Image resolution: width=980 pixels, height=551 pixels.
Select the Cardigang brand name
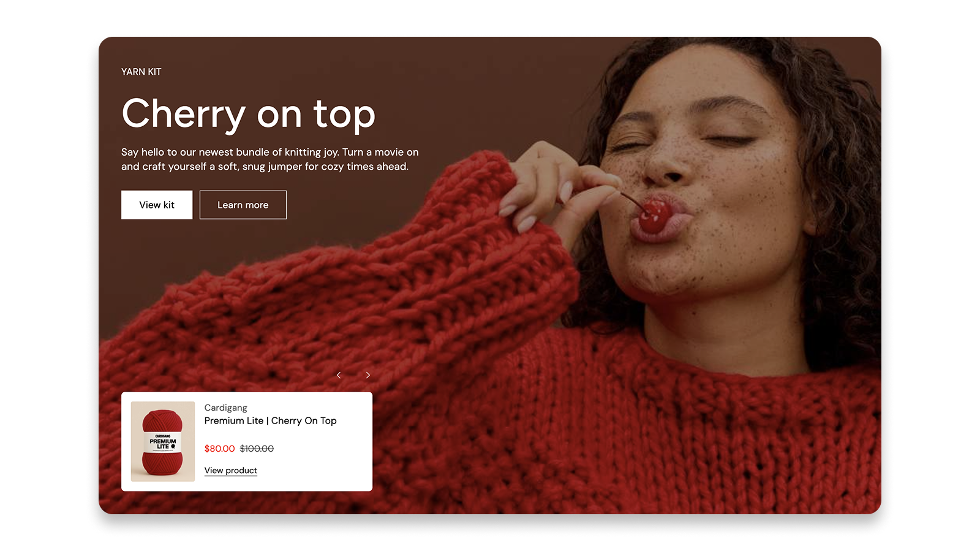point(225,408)
